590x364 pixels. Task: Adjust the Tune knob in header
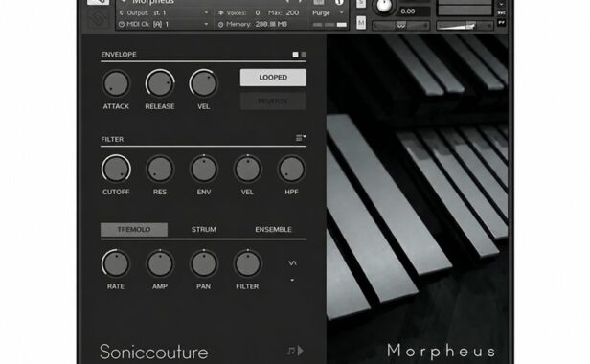(x=384, y=5)
